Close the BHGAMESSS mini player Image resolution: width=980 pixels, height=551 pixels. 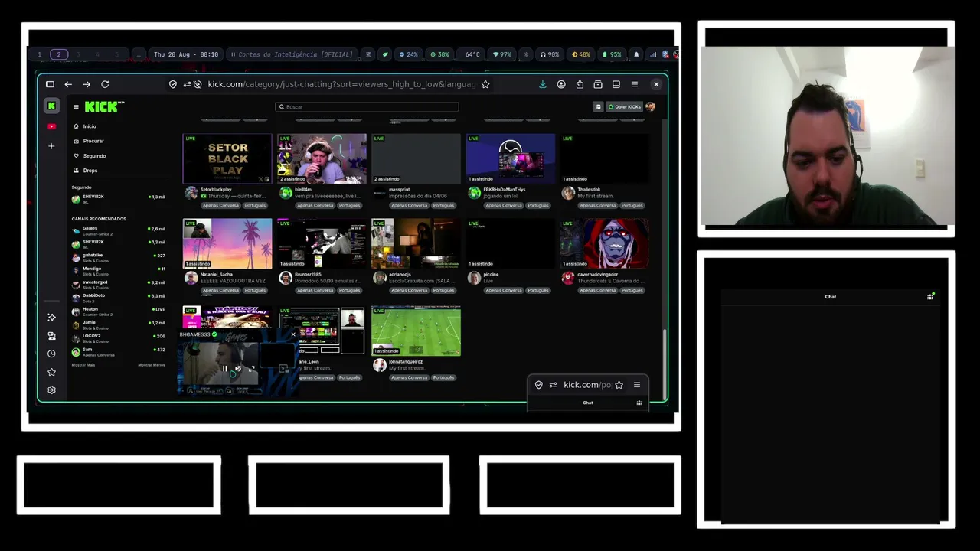pos(293,334)
